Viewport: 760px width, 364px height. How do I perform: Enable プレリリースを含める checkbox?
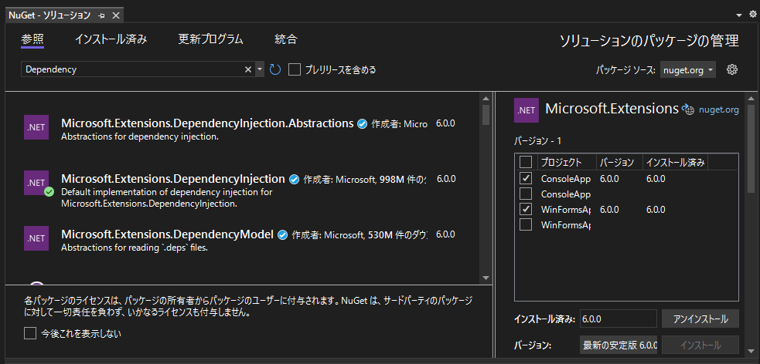(294, 69)
